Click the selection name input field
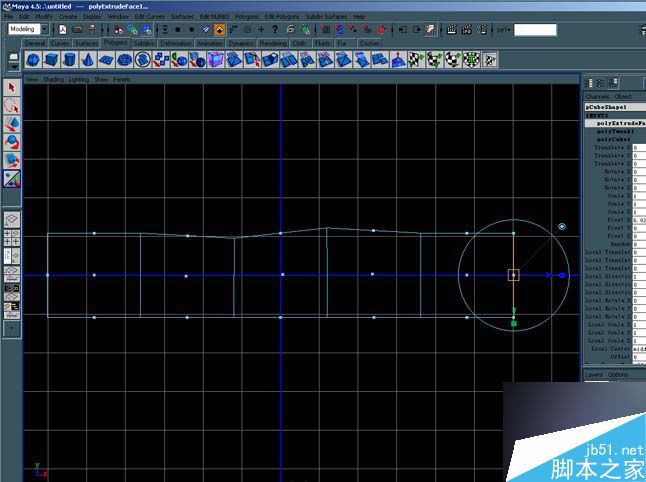Image resolution: width=646 pixels, height=482 pixels. pos(535,30)
